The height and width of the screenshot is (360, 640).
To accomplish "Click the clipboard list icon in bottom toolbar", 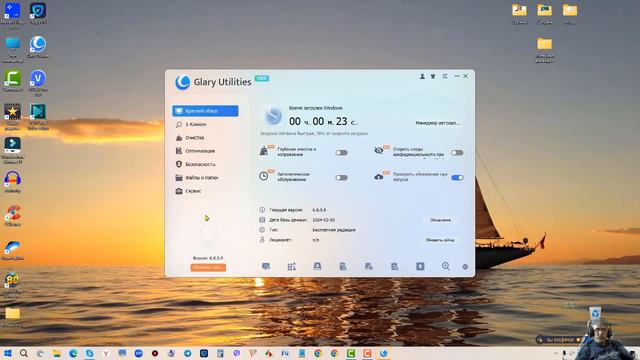I will coord(394,267).
